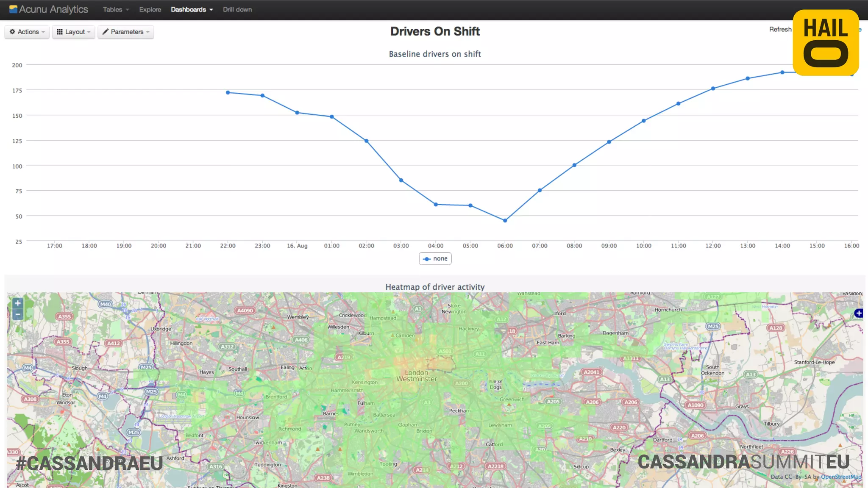This screenshot has width=868, height=488.
Task: Select the 06:00 lowest data point
Action: click(x=505, y=220)
